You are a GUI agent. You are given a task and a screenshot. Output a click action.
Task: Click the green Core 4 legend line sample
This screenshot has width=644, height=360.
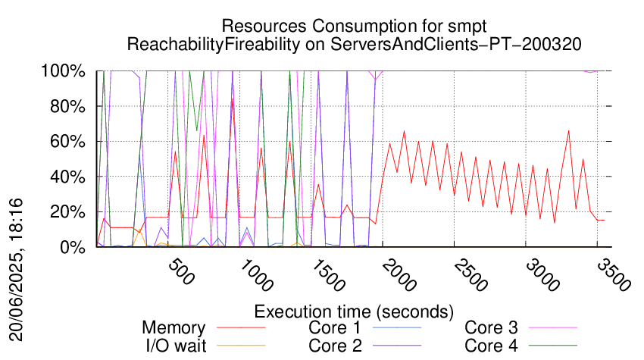click(553, 346)
